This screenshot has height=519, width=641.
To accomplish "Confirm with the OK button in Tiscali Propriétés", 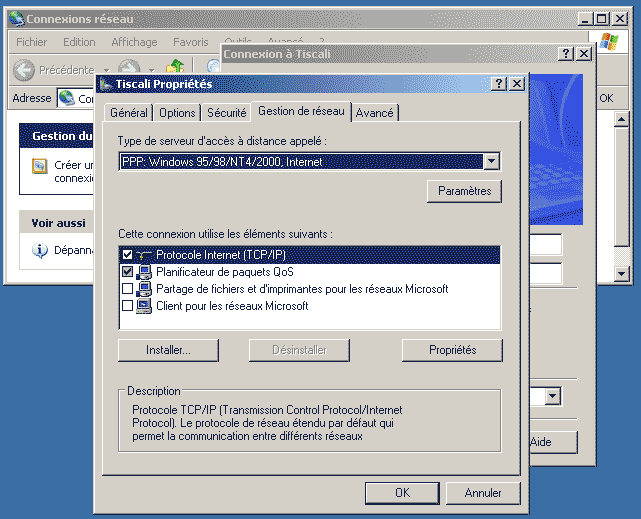I will (402, 493).
